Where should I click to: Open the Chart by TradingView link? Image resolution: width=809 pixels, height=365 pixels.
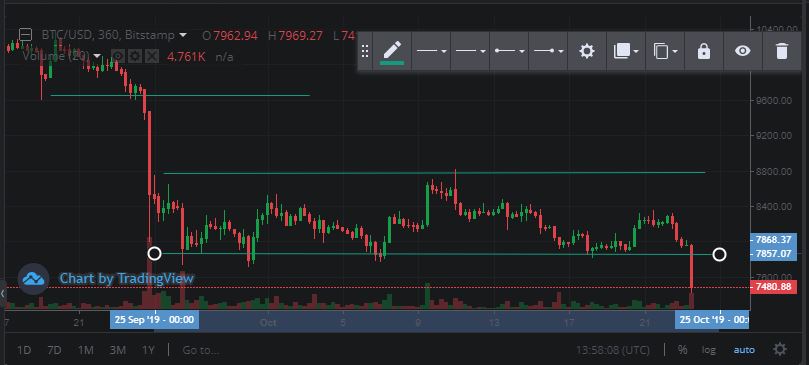point(126,279)
